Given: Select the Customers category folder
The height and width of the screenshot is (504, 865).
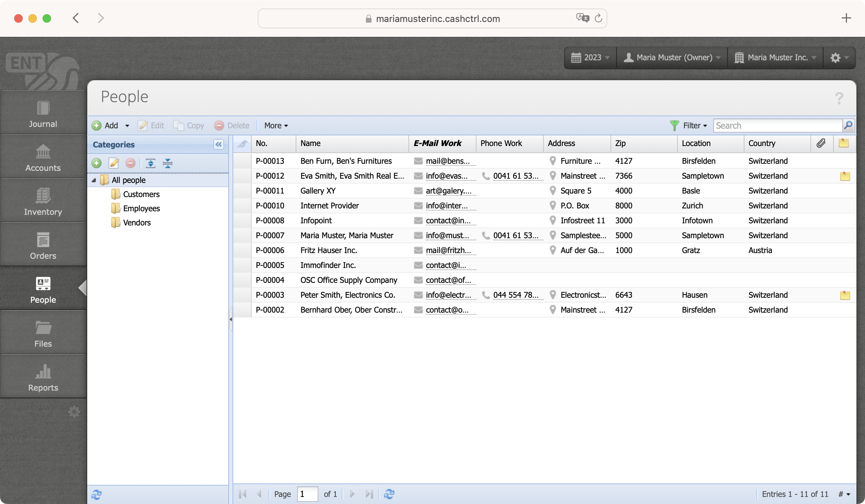Looking at the screenshot, I should (x=141, y=194).
